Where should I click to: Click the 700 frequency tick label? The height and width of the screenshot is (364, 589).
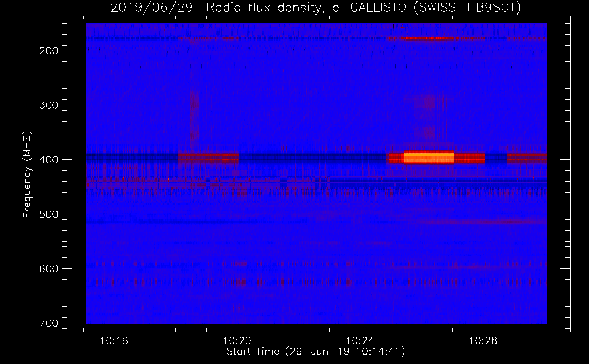point(48,323)
